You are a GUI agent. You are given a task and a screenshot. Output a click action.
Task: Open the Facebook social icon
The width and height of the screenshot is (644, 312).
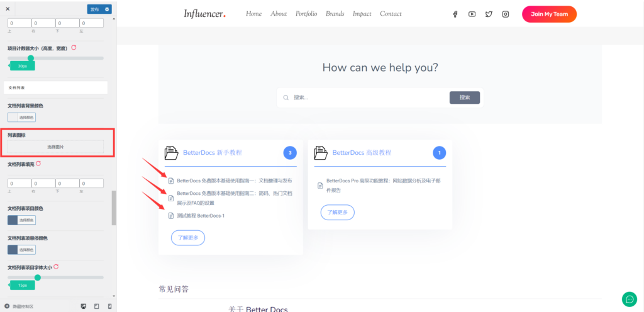(455, 14)
